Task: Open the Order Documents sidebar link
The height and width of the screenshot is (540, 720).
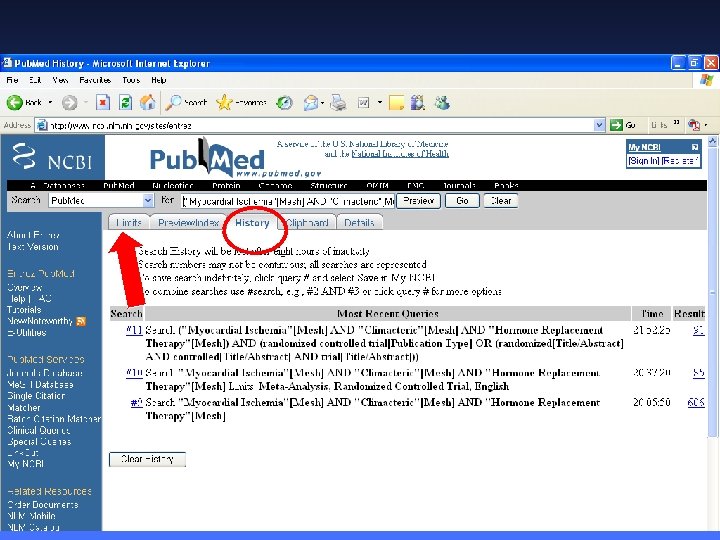Action: 42,504
